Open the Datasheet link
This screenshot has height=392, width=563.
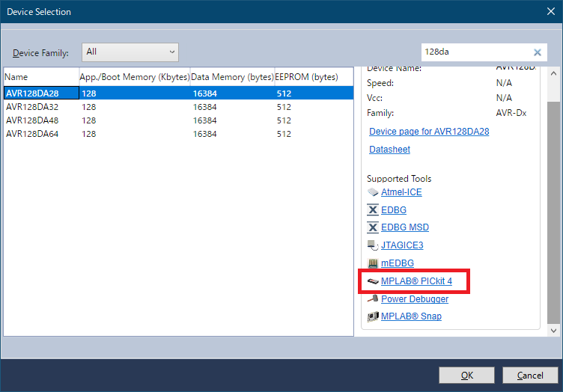(x=389, y=150)
